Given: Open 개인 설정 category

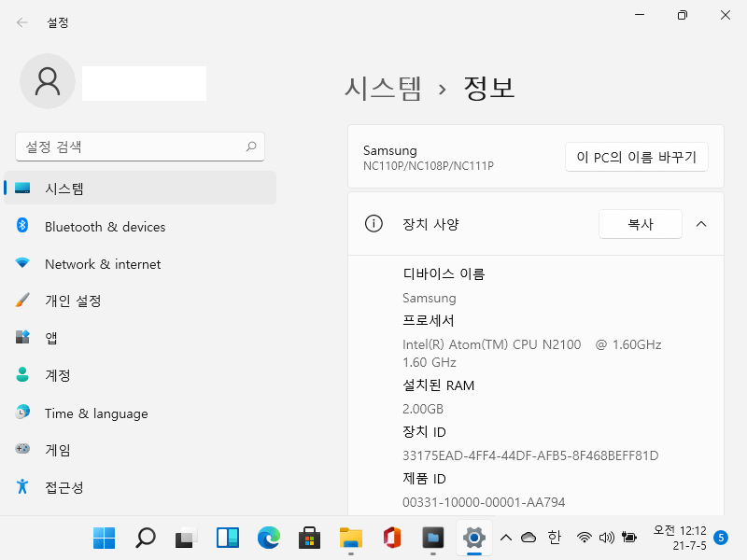Looking at the screenshot, I should (140, 301).
